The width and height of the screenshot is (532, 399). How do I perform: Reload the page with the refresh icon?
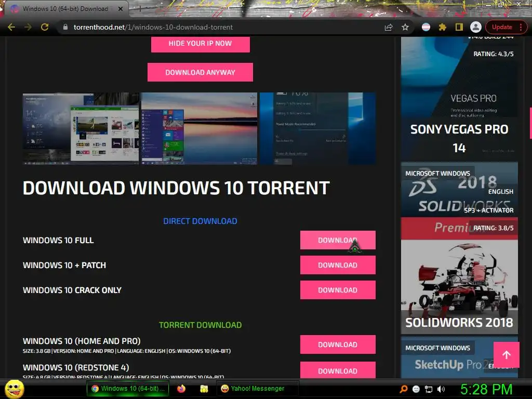tap(45, 27)
